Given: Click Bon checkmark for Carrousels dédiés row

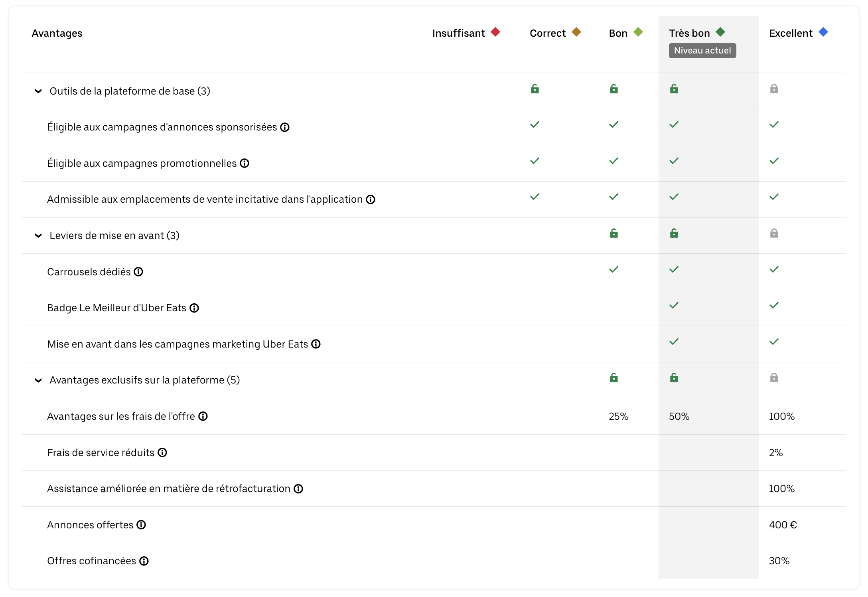Looking at the screenshot, I should click(x=614, y=269).
